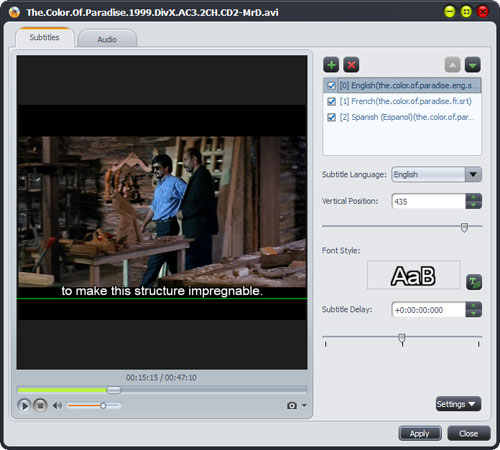This screenshot has width=500, height=450.
Task: Uncheck the Spanish (Espanol) subtitle checkbox
Action: [331, 117]
